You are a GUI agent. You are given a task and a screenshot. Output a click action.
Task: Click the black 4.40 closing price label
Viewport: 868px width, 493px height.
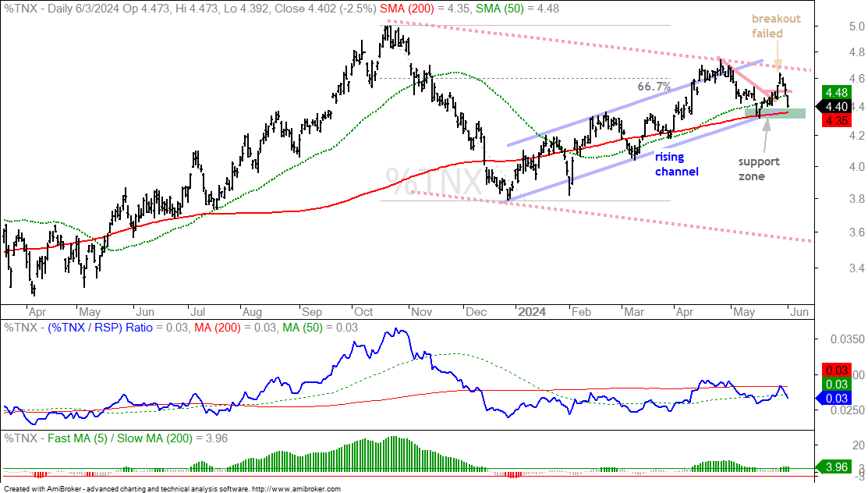tap(834, 106)
